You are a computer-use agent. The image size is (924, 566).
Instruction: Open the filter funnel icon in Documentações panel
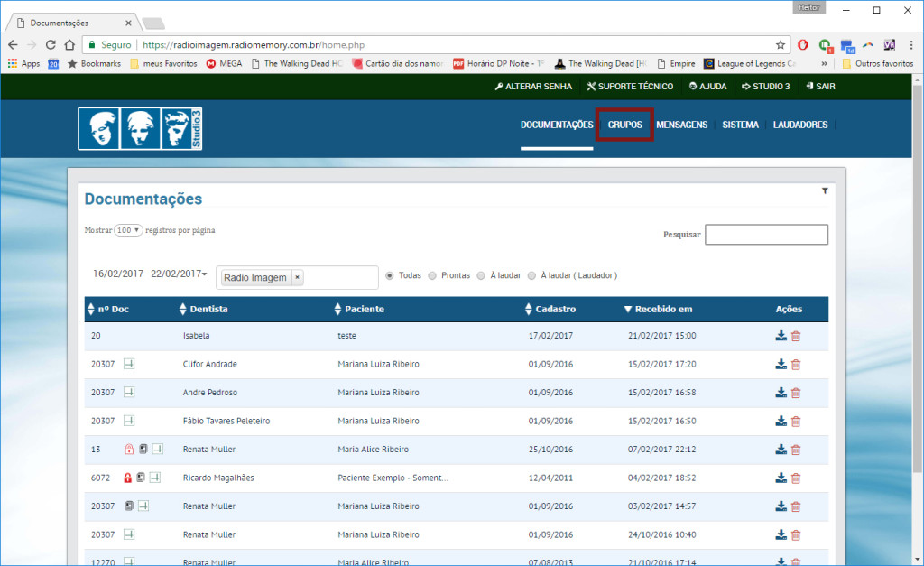[x=825, y=190]
